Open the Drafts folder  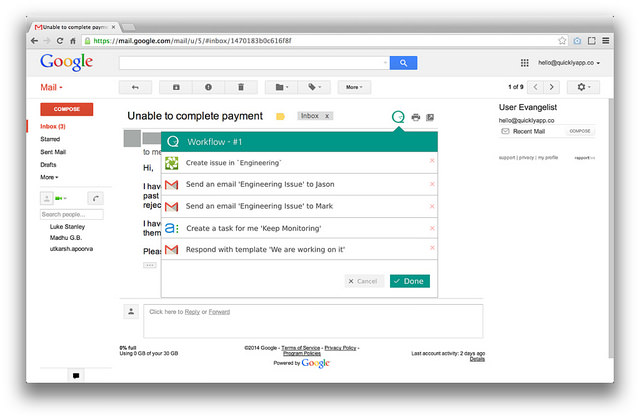48,165
